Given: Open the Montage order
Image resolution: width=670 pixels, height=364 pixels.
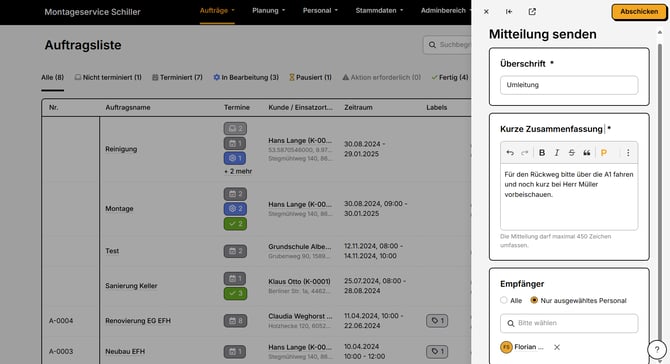Looking at the screenshot, I should point(119,208).
